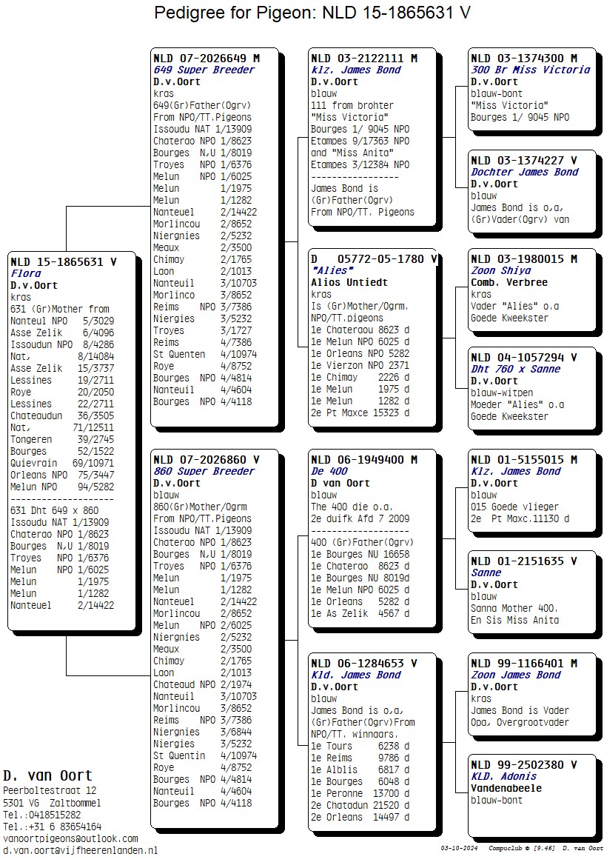Open the d.van.oort@vijfheerenlanden.nl email link

80,851
